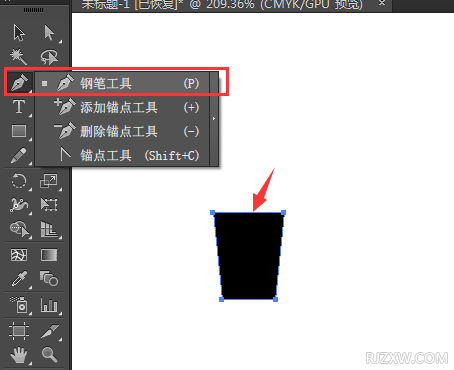454x370 pixels.
Task: Close the 未标题-1 document tab
Action: (382, 3)
